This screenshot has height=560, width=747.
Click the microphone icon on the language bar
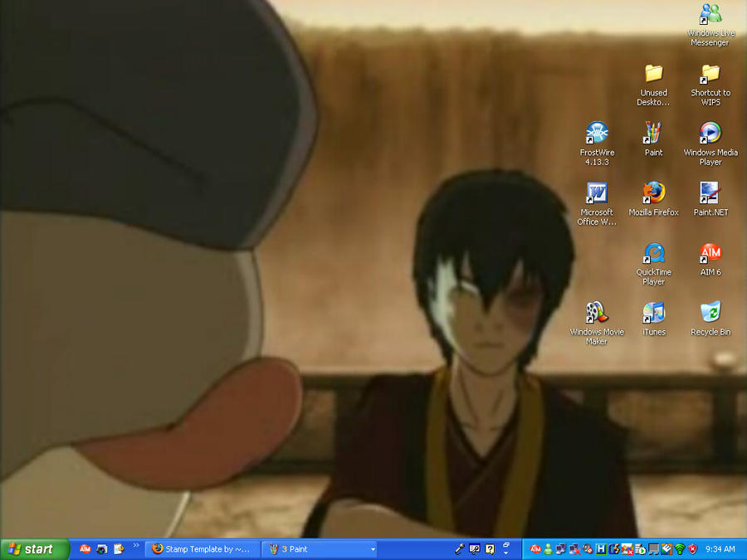pyautogui.click(x=459, y=549)
